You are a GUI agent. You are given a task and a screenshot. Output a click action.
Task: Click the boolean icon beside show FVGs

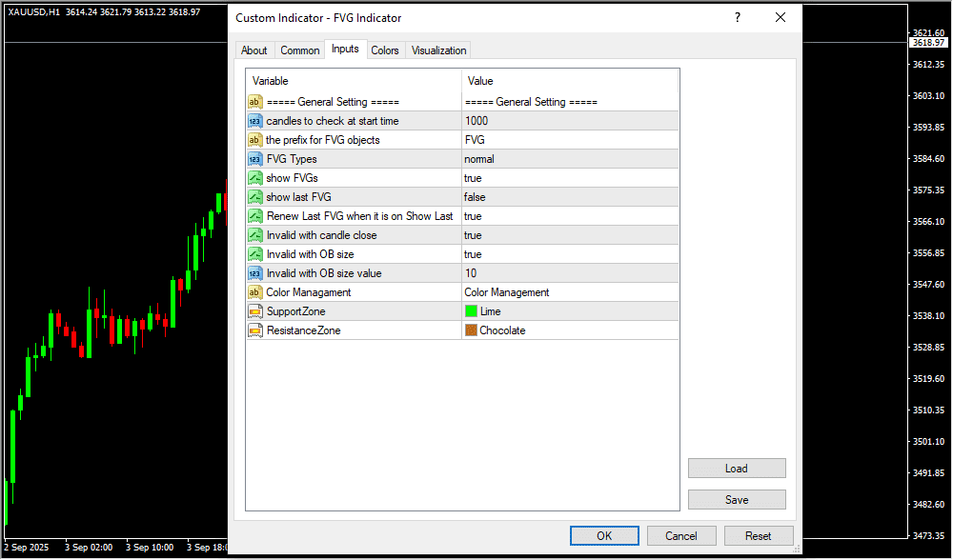pyautogui.click(x=254, y=178)
